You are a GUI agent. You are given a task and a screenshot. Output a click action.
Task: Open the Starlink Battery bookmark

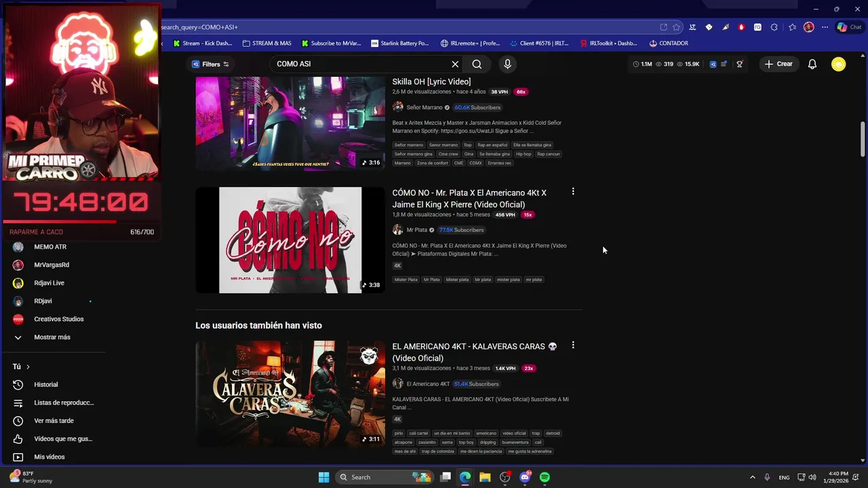point(400,43)
